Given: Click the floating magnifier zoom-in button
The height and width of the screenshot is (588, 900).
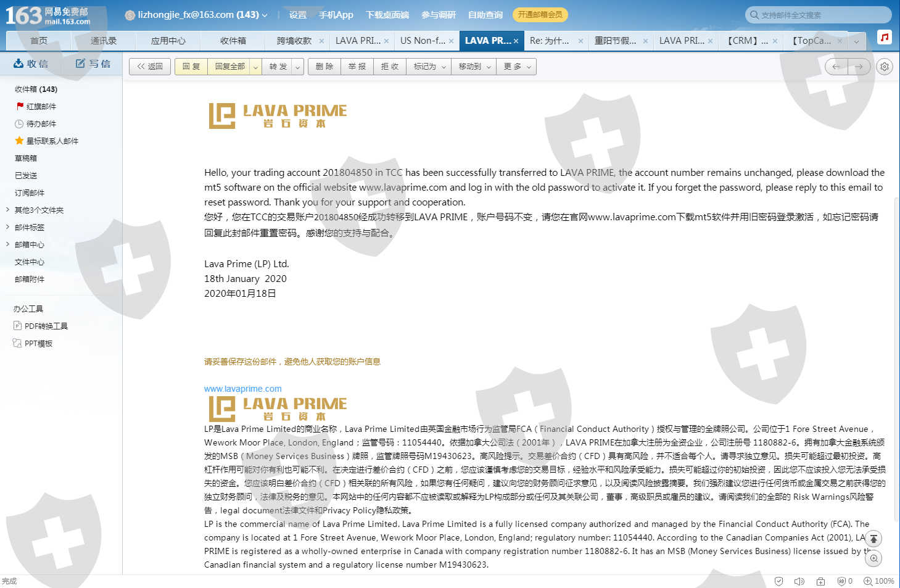Looking at the screenshot, I should 873,558.
